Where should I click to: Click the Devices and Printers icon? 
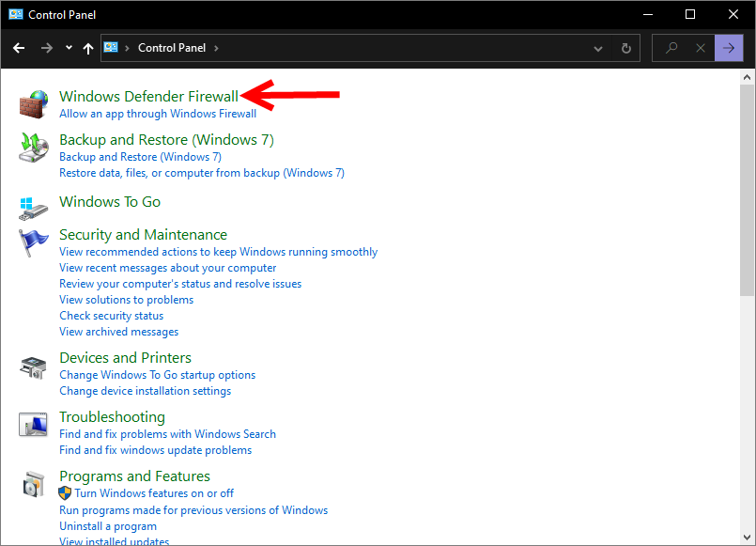click(x=33, y=367)
